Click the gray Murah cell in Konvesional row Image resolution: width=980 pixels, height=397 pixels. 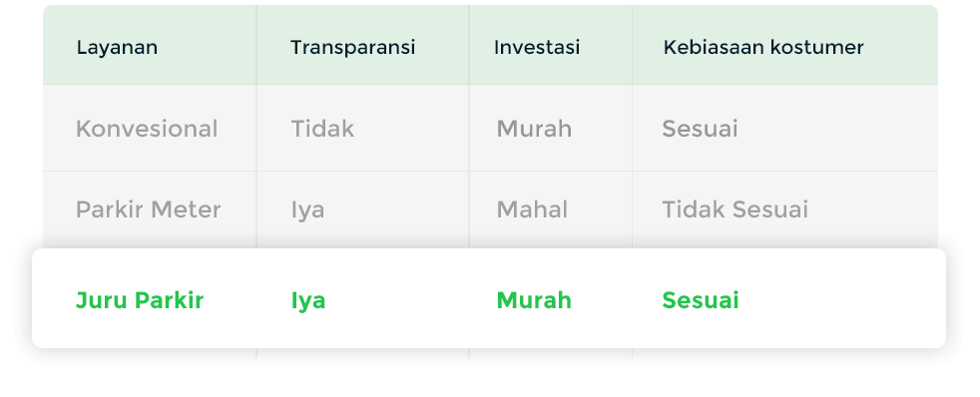click(x=534, y=130)
